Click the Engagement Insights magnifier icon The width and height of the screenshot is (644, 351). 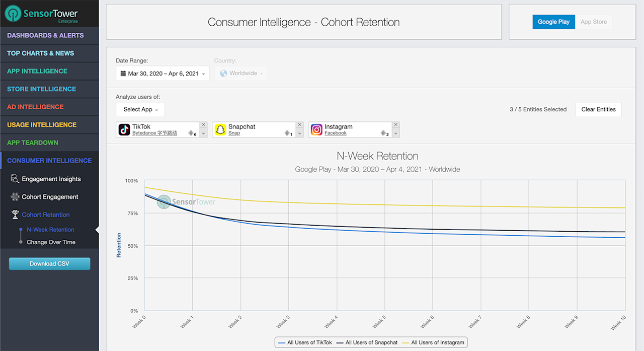[x=15, y=179]
